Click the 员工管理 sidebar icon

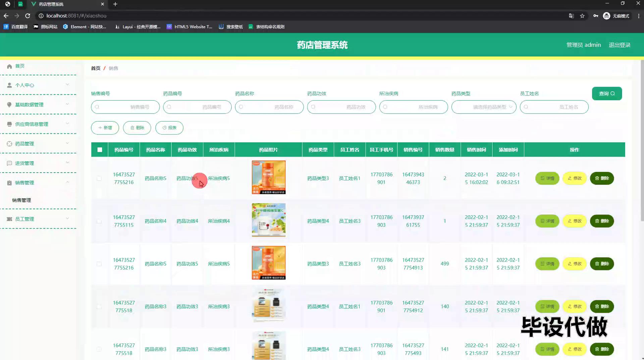point(9,219)
